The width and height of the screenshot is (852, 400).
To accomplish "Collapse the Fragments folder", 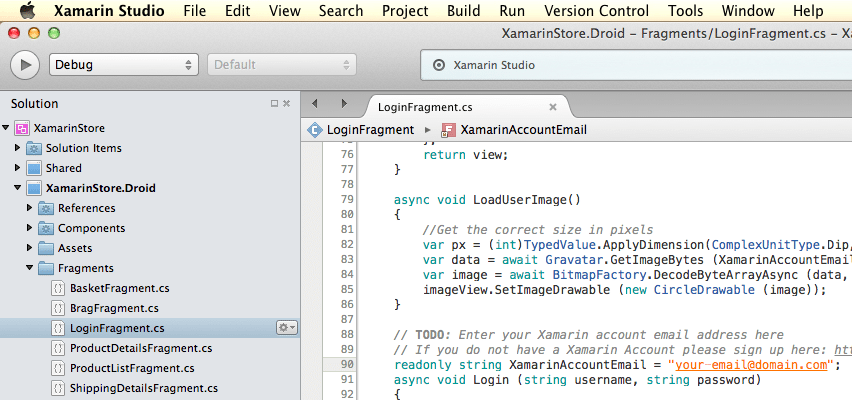I will [30, 268].
